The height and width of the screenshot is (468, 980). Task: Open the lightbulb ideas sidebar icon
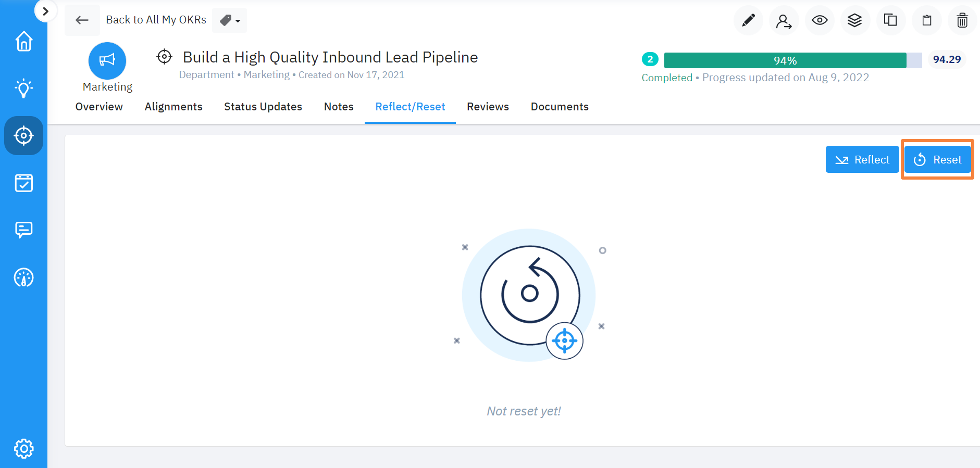(x=24, y=88)
